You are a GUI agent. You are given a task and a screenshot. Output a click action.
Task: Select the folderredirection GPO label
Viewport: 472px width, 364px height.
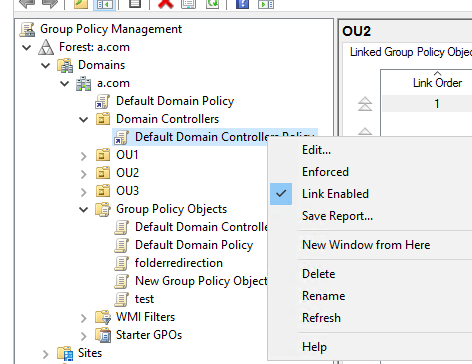pos(179,263)
